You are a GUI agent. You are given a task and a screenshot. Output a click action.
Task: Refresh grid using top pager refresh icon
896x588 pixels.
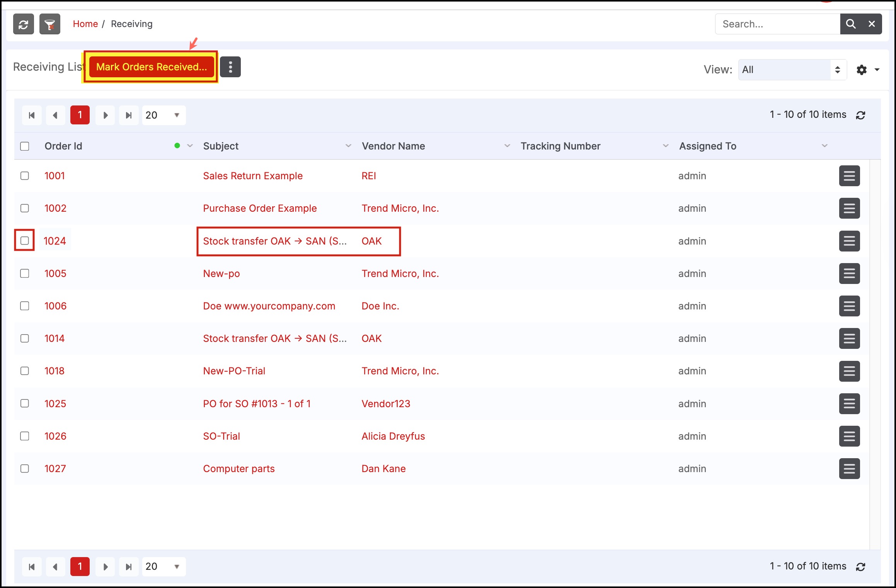(x=860, y=115)
